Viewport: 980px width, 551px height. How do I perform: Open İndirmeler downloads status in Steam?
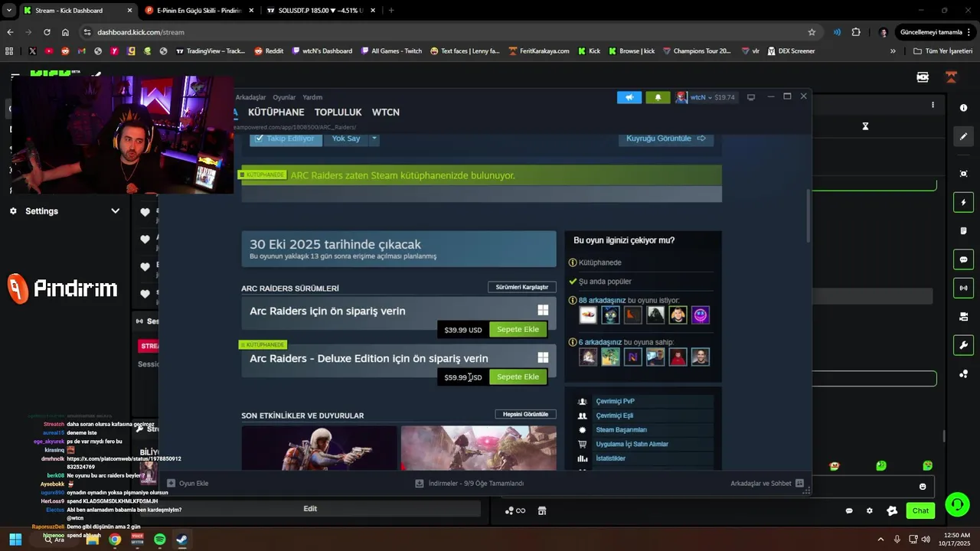pos(469,484)
